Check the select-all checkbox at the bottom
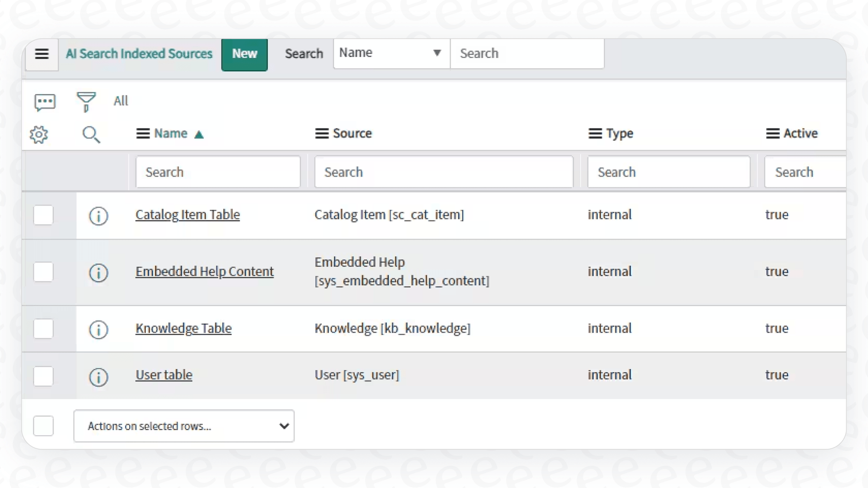Image resolution: width=868 pixels, height=488 pixels. pos(43,426)
